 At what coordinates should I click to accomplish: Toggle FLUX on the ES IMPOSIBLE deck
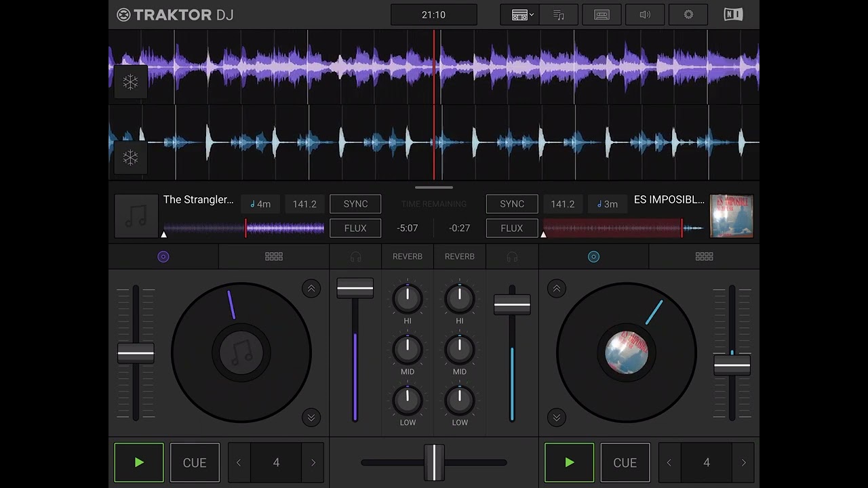[512, 228]
